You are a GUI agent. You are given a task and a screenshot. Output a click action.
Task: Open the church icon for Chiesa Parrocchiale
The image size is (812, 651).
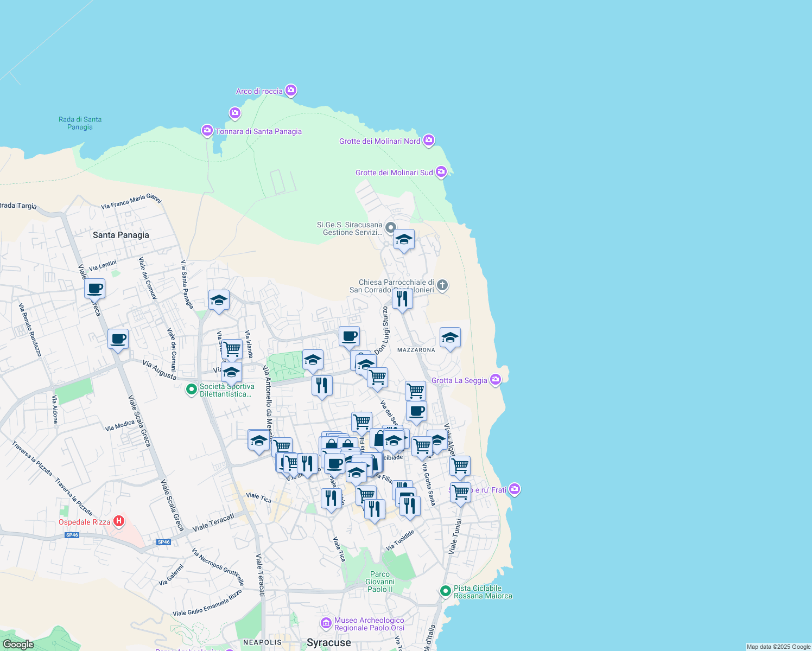point(442,285)
